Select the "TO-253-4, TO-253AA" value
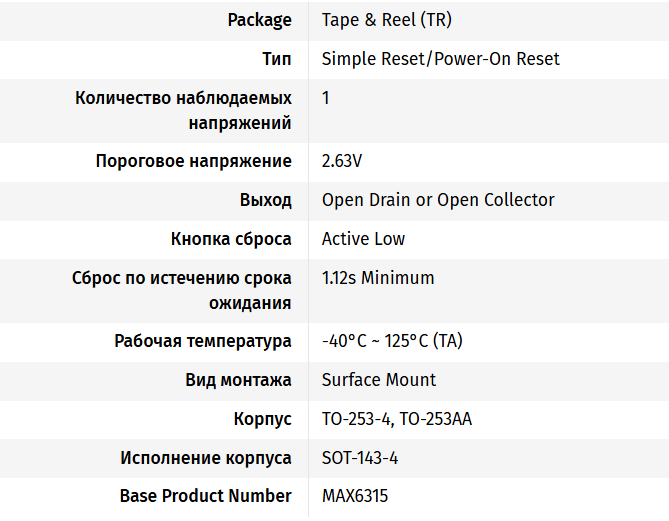Image resolution: width=669 pixels, height=521 pixels. click(x=396, y=419)
